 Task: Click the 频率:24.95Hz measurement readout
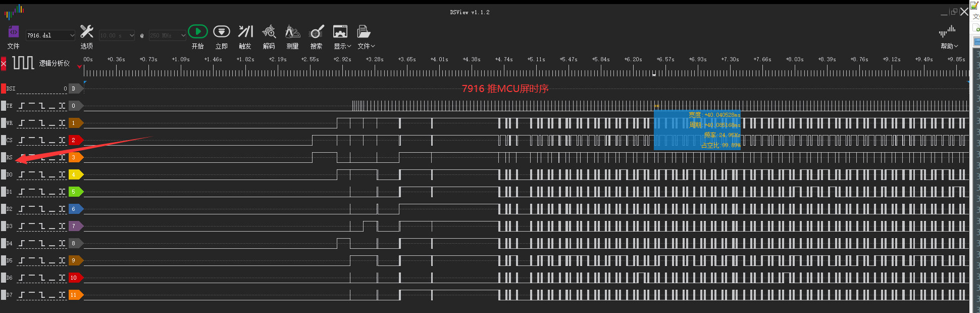722,135
